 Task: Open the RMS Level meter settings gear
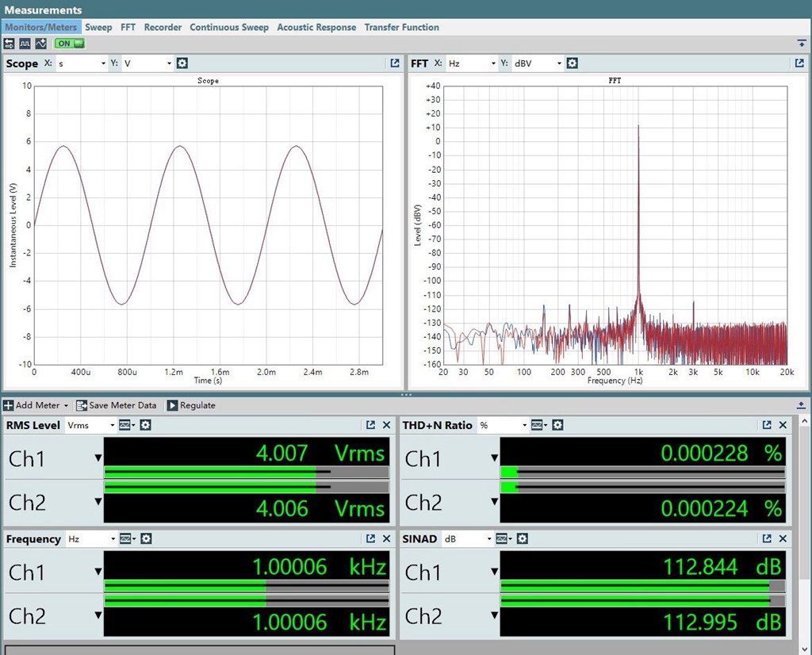146,425
